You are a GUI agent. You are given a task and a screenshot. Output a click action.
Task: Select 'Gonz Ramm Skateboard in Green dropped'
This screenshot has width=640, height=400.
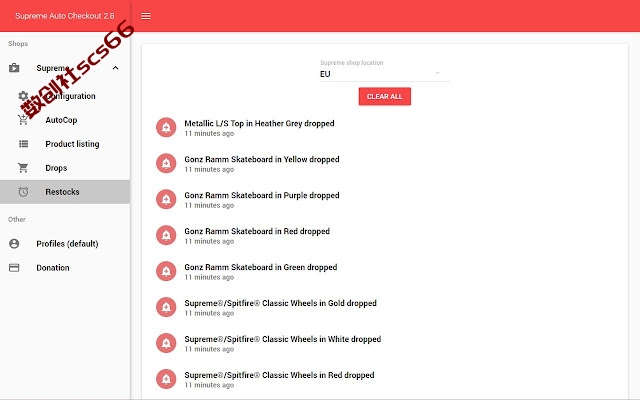[260, 267]
